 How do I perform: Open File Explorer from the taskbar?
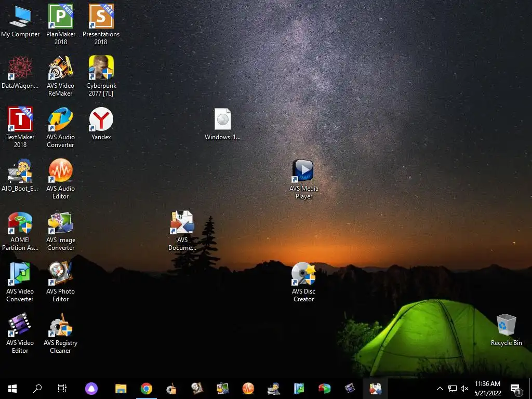pos(121,389)
